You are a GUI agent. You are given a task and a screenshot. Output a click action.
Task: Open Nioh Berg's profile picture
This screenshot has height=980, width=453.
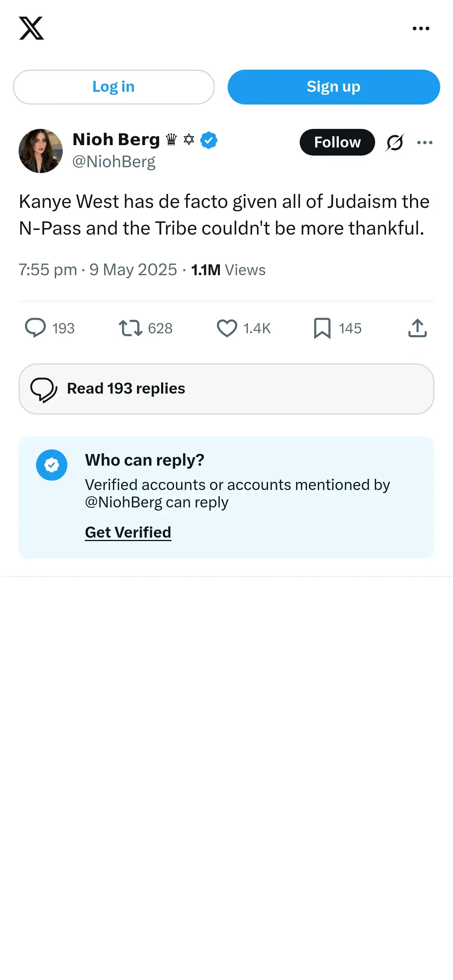(41, 151)
